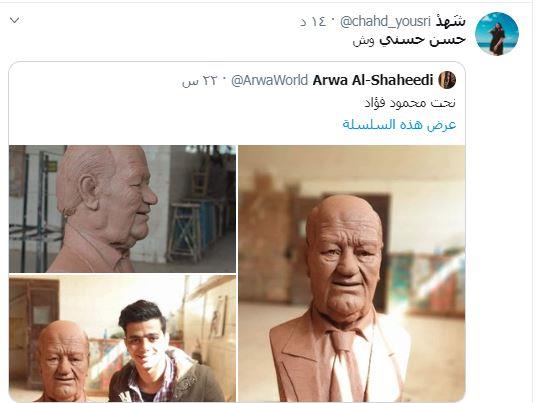Click the quoted tweet time ٢٢ س
Image resolution: width=535 pixels, height=403 pixels.
(x=200, y=81)
